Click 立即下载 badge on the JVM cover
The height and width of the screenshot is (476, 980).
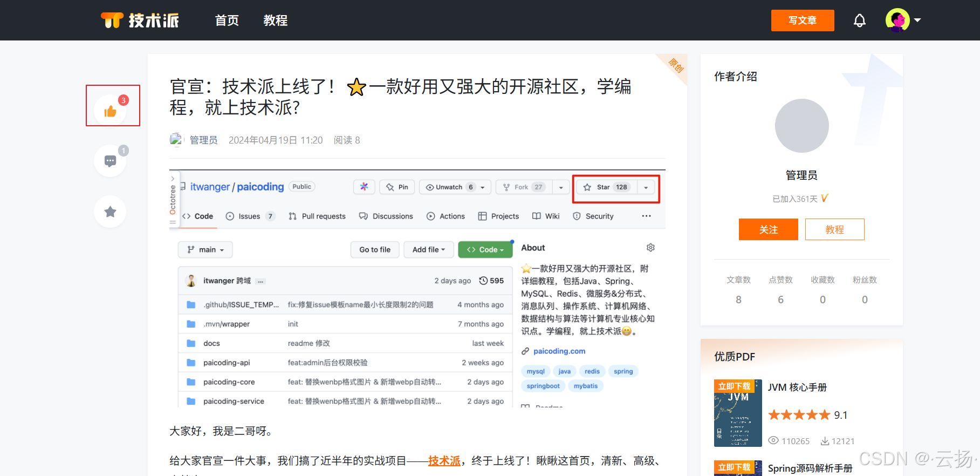click(x=734, y=386)
